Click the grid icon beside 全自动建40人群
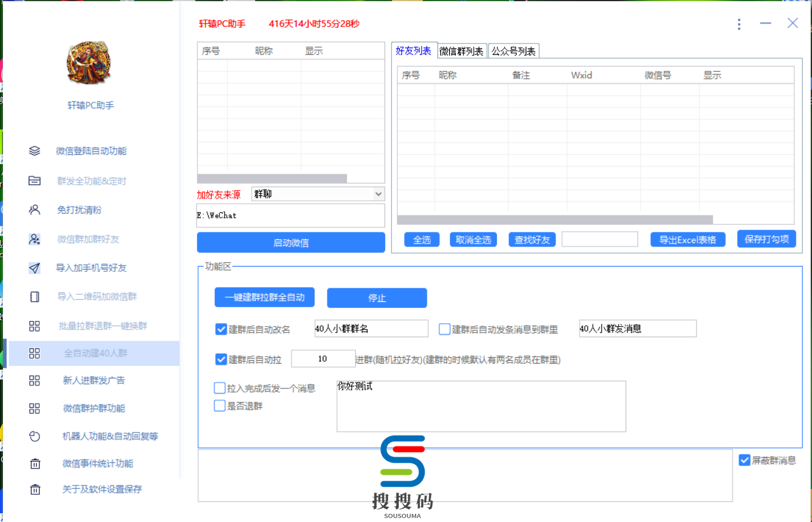The image size is (812, 522). [x=35, y=353]
